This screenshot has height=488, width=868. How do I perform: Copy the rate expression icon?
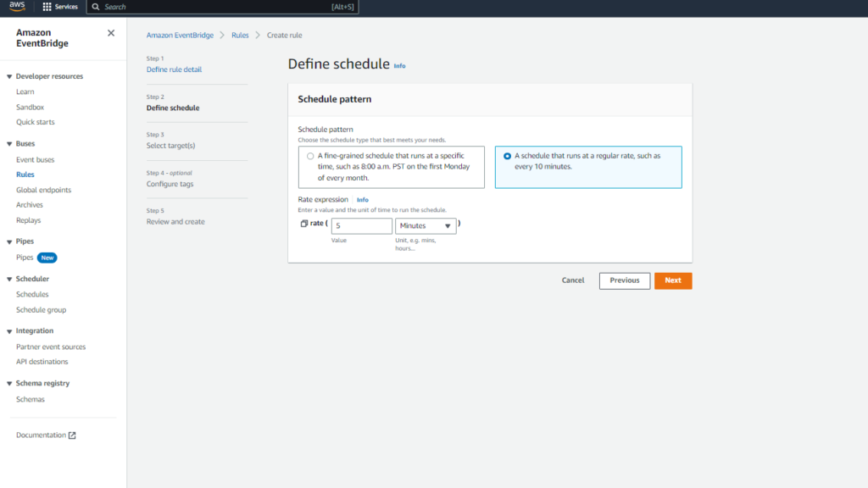pos(304,224)
